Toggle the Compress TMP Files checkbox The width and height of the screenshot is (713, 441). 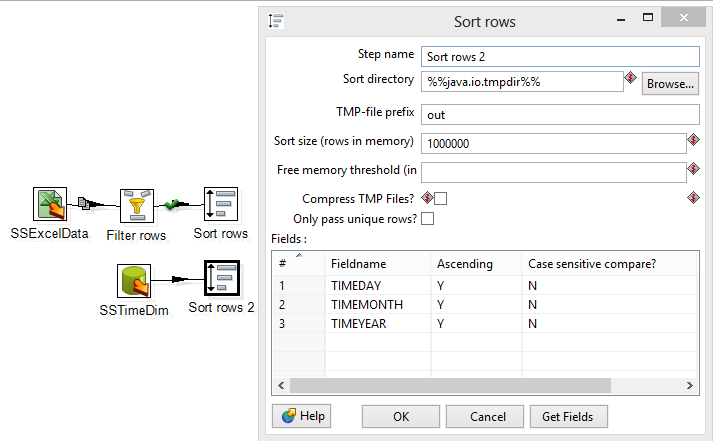441,199
